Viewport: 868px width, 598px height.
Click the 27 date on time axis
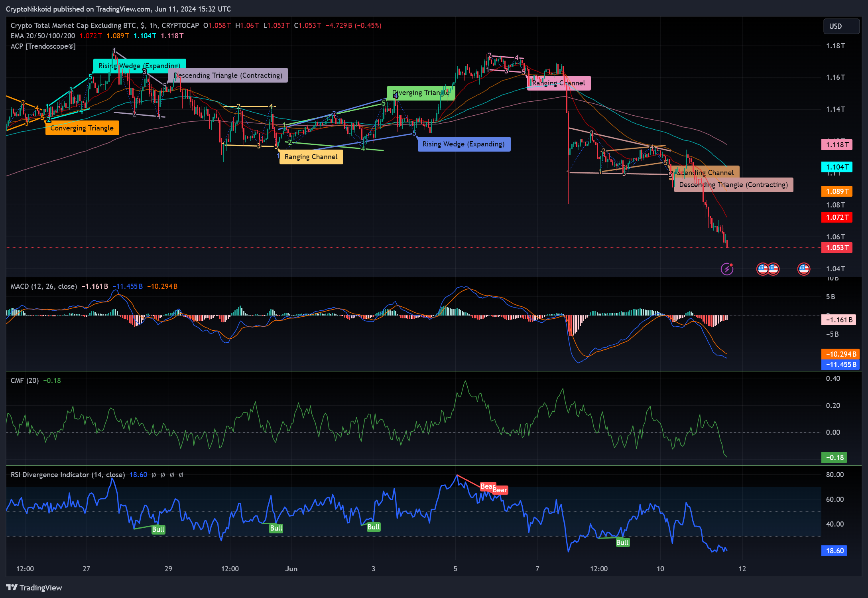click(x=86, y=569)
